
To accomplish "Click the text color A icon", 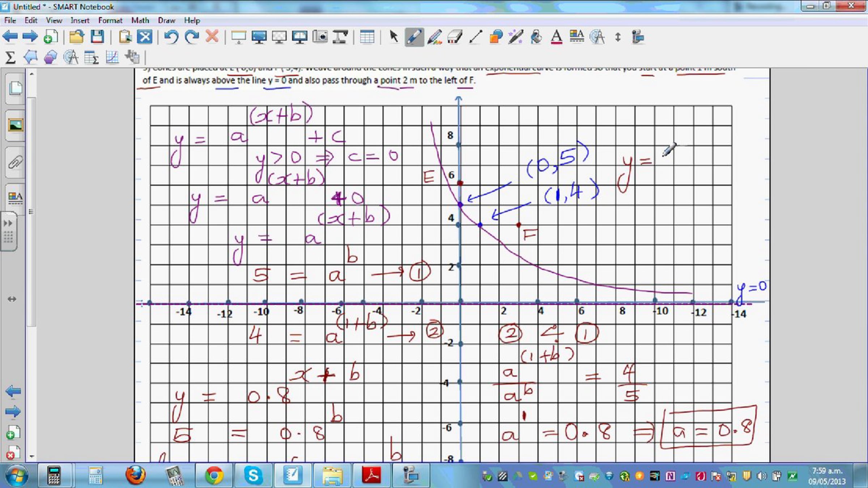I will pos(557,37).
